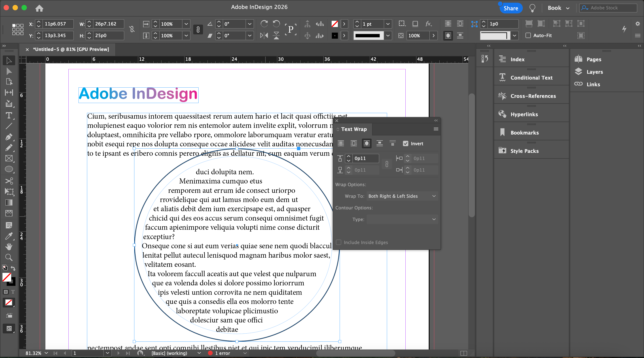Select Wrap Around Bounding Box icon
Screen dimensions: 644x358
354,143
